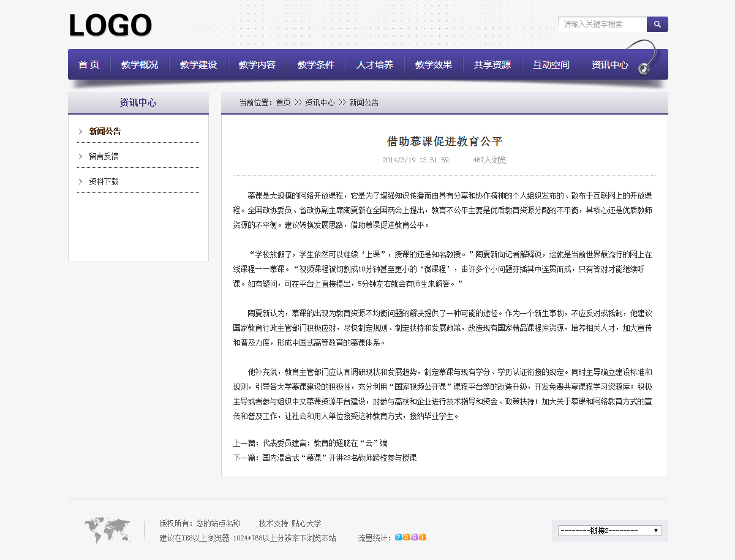Click the 资讯中心 breadcrumb link
The image size is (735, 560).
point(320,103)
